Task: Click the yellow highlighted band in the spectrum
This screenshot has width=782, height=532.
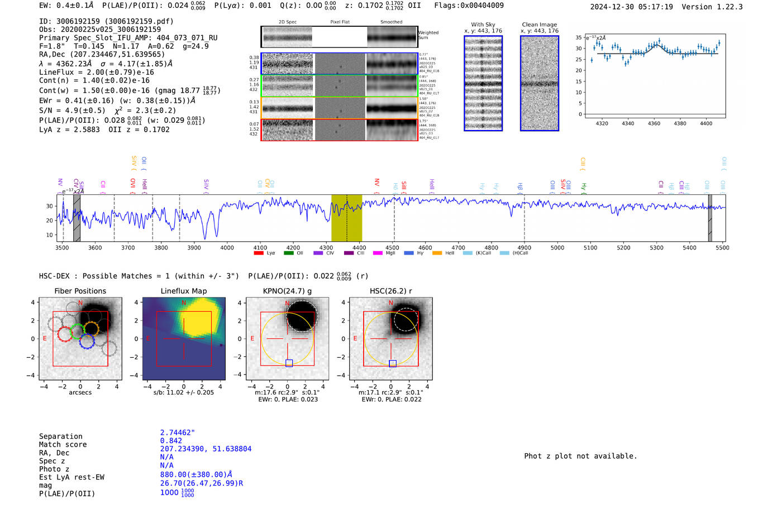Action: click(x=346, y=218)
